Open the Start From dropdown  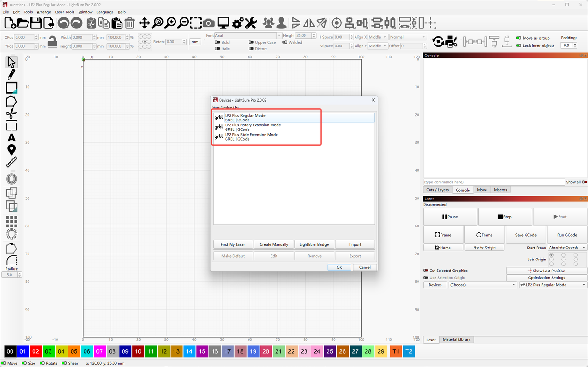point(567,248)
